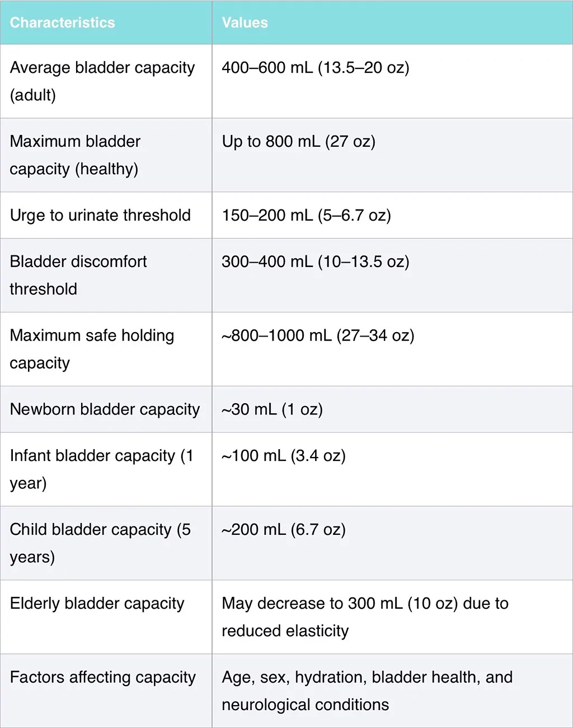Image resolution: width=573 pixels, height=728 pixels.
Task: Select the Urge to urinate threshold row label
Action: (100, 216)
